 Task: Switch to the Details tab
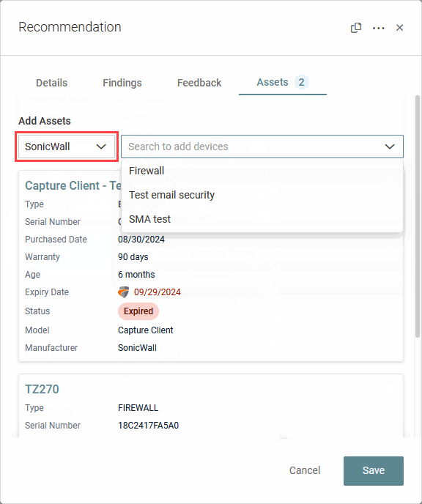pos(52,83)
